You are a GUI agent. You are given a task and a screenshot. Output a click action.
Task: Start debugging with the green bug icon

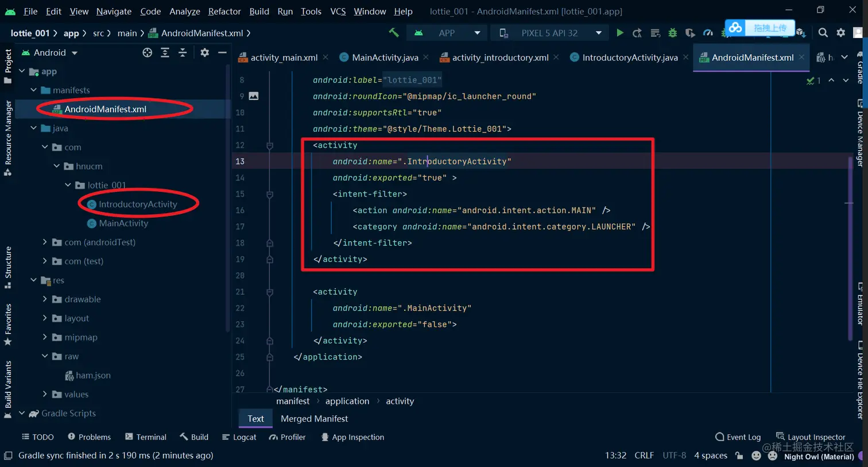672,33
